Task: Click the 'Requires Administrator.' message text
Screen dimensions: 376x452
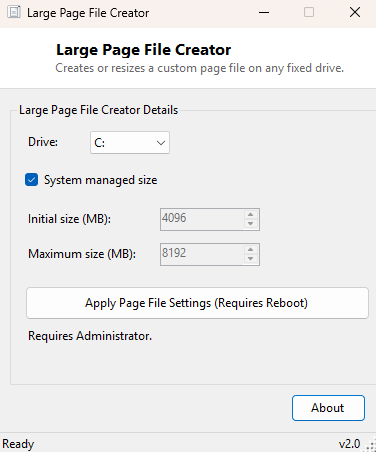Action: point(90,336)
